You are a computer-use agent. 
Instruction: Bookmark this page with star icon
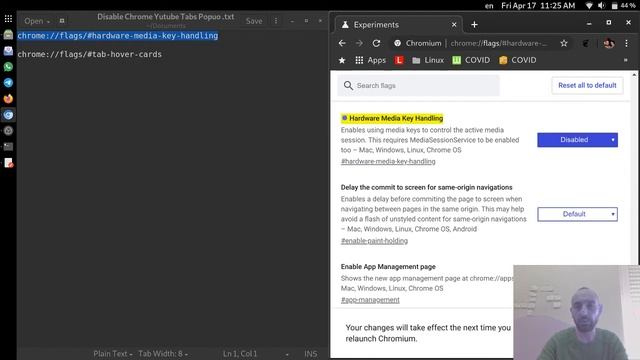(x=564, y=43)
